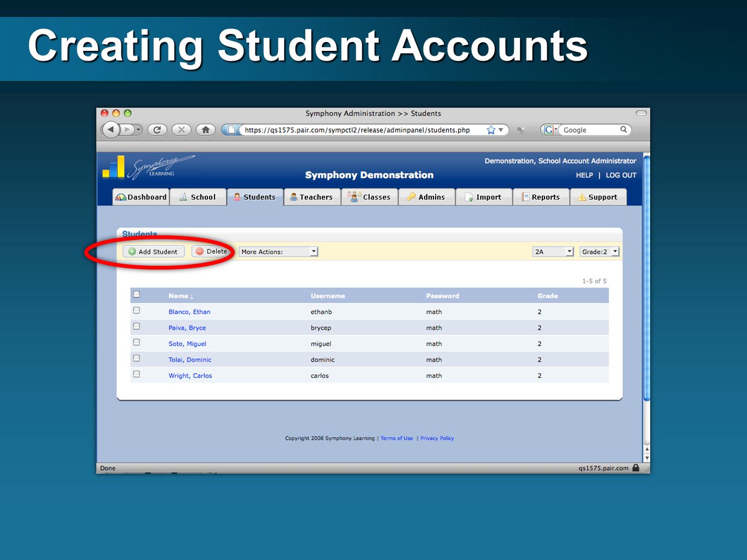Click the Mac window toolbar pill button
Screen dimensions: 747x560
[x=641, y=113]
